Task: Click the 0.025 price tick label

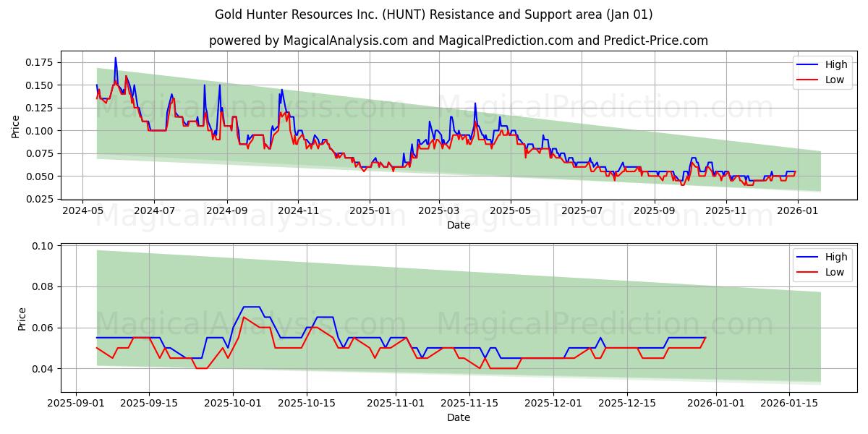Action: tap(41, 199)
